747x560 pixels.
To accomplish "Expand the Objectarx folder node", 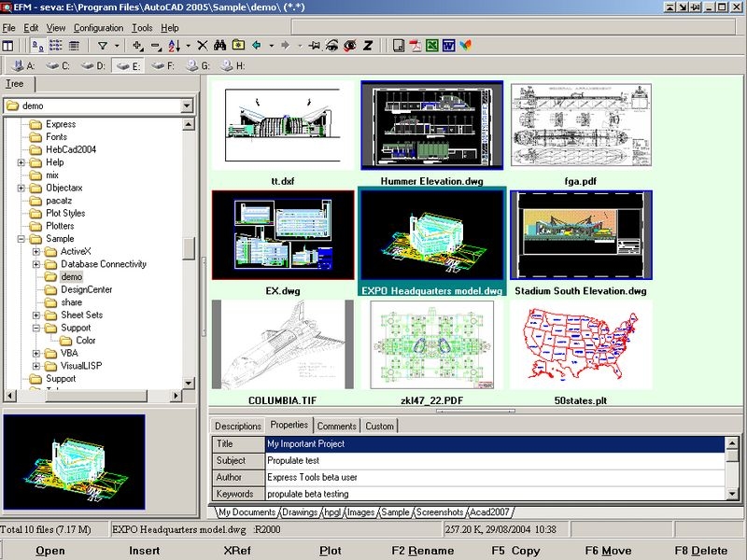I will (x=21, y=189).
